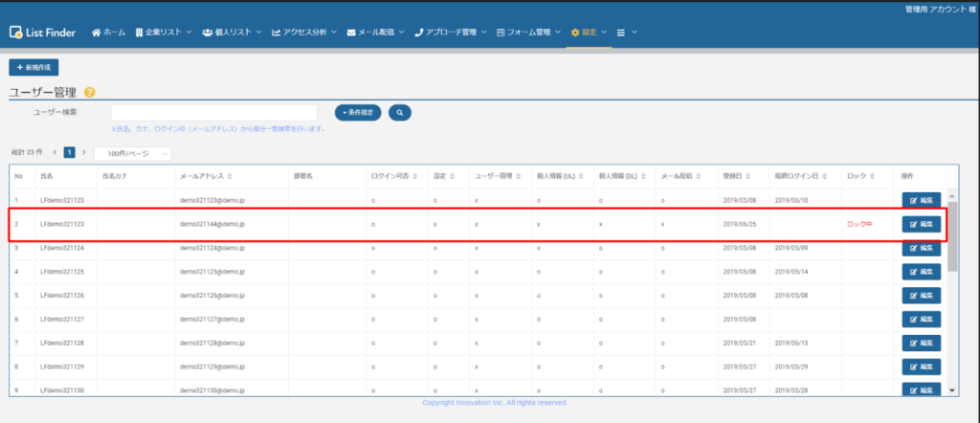Open the 設定 settings menu

(589, 33)
